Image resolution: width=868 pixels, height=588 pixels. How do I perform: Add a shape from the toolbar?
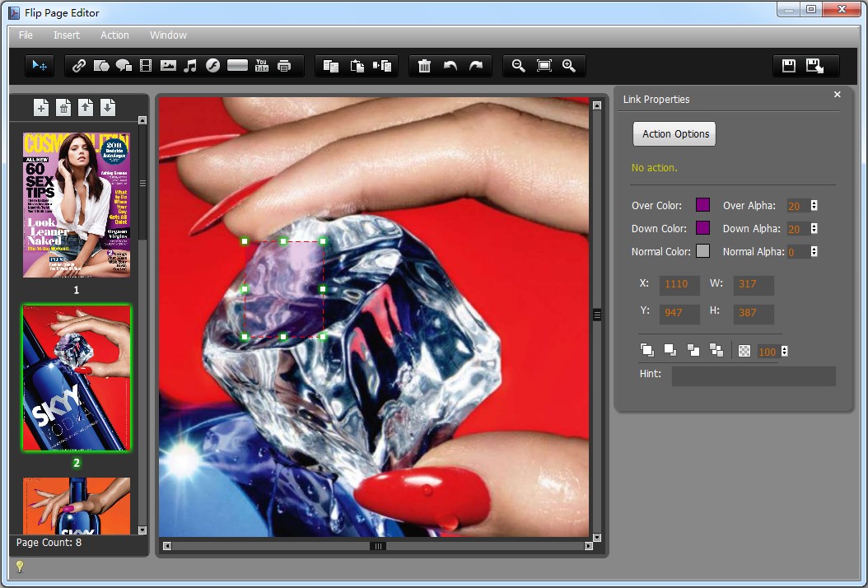click(x=101, y=66)
